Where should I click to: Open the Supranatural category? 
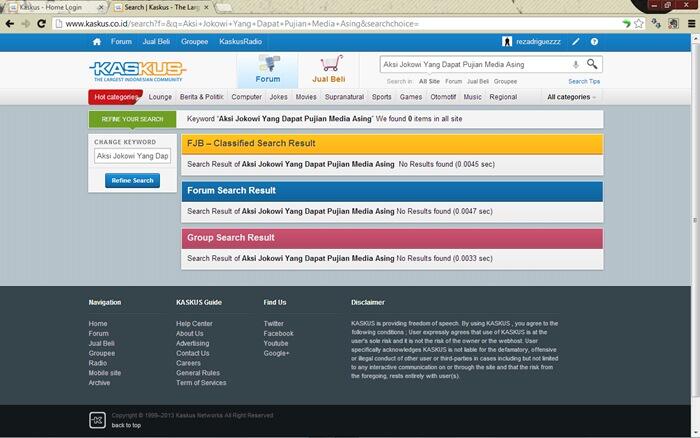point(344,97)
